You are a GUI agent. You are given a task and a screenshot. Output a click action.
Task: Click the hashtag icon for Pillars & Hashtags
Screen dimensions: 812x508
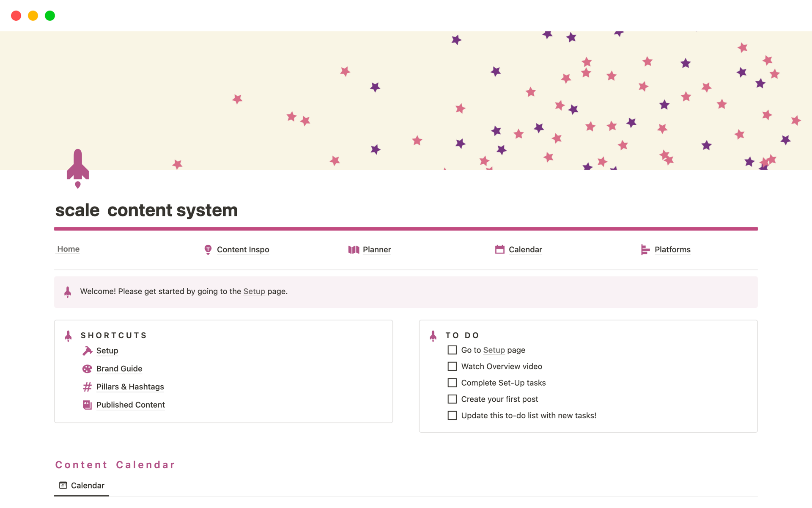click(x=87, y=387)
